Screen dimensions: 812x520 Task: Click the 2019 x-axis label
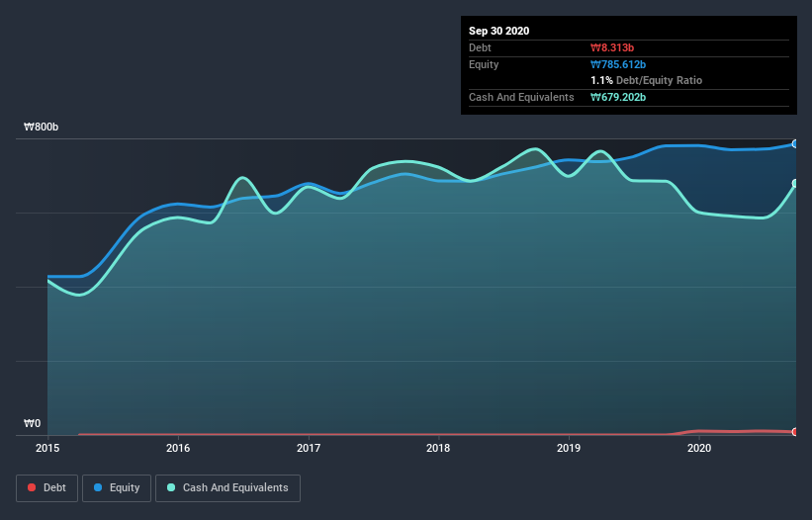click(569, 448)
